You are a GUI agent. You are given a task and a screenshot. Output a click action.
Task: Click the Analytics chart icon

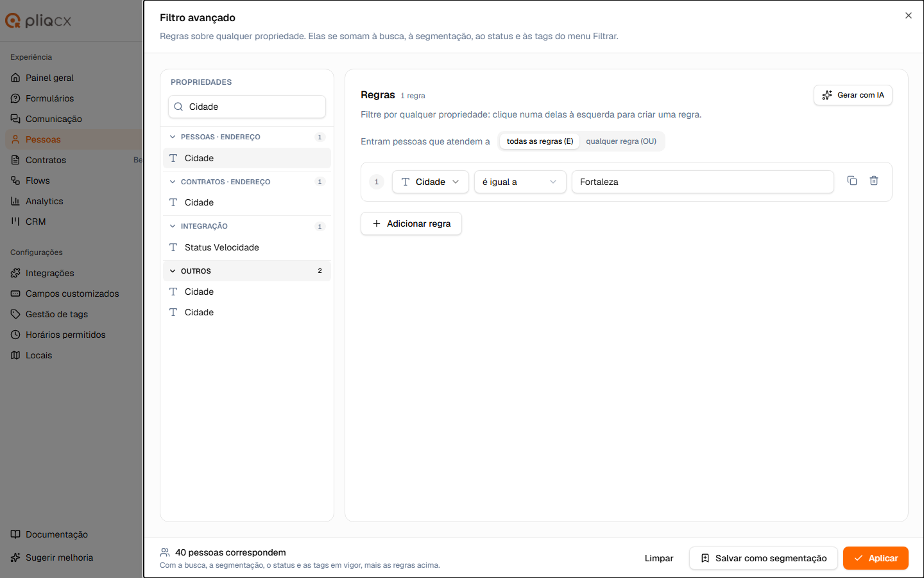click(x=15, y=201)
